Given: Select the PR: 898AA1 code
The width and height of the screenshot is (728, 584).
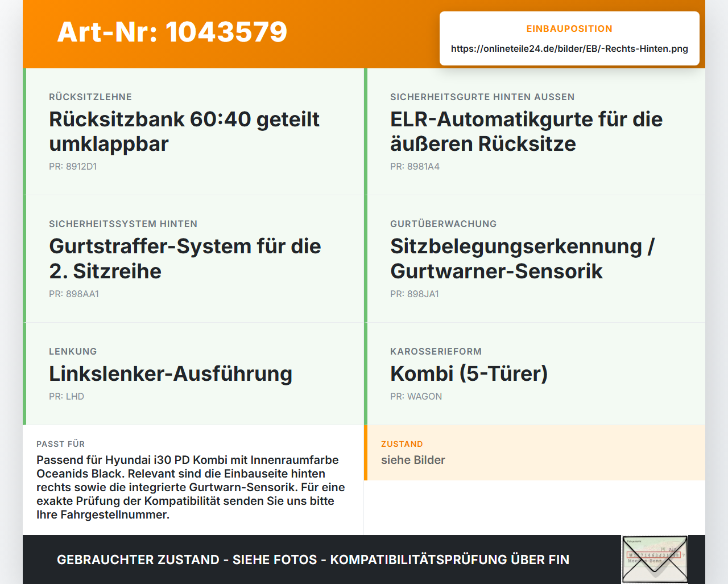Looking at the screenshot, I should pos(74,294).
